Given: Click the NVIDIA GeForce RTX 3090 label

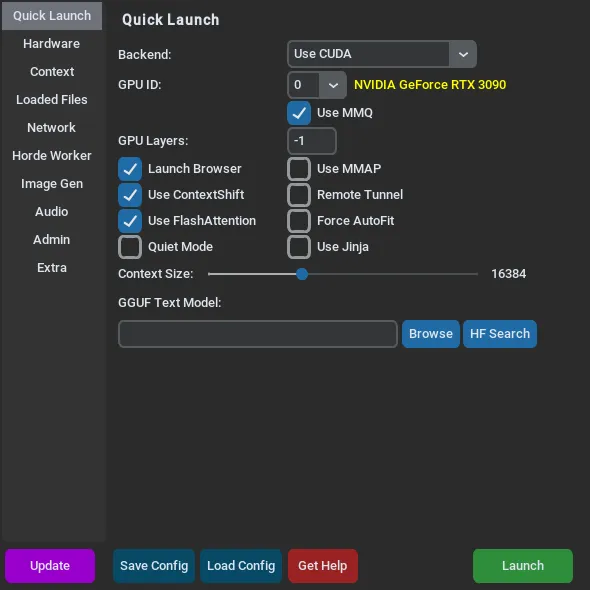Looking at the screenshot, I should tap(430, 85).
